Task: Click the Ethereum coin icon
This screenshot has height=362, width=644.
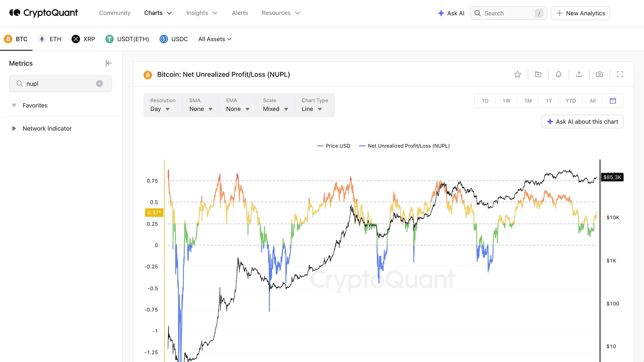Action: 42,39
